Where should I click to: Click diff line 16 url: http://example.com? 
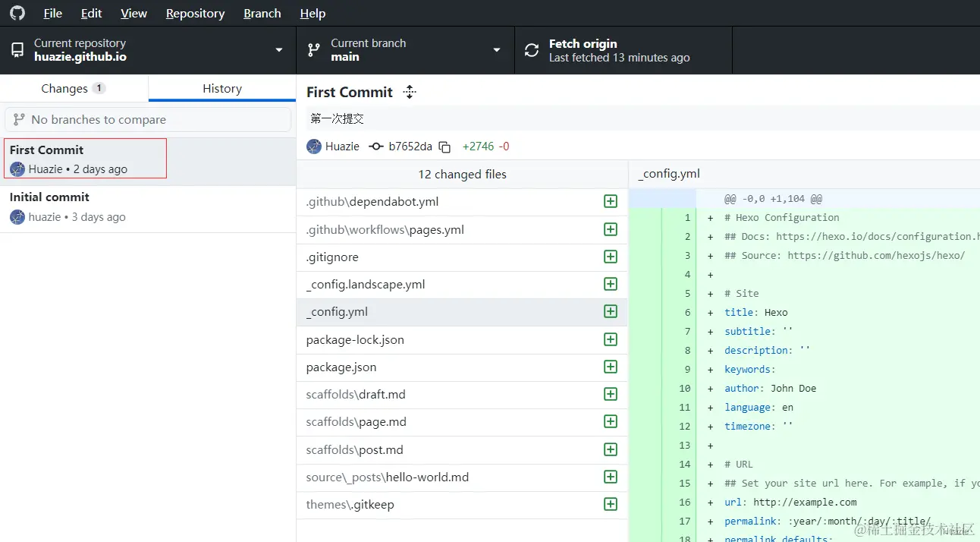(x=790, y=502)
